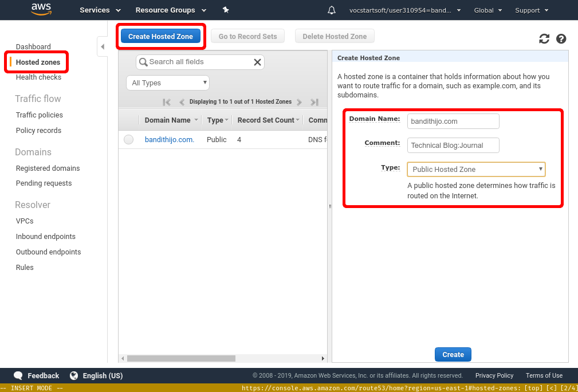
Task: Open the Services menu
Action: pyautogui.click(x=100, y=10)
